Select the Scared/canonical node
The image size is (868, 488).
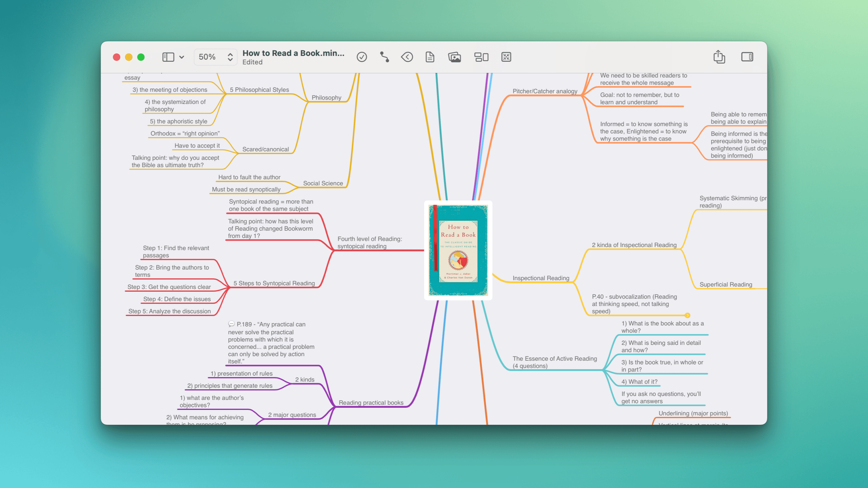point(265,149)
